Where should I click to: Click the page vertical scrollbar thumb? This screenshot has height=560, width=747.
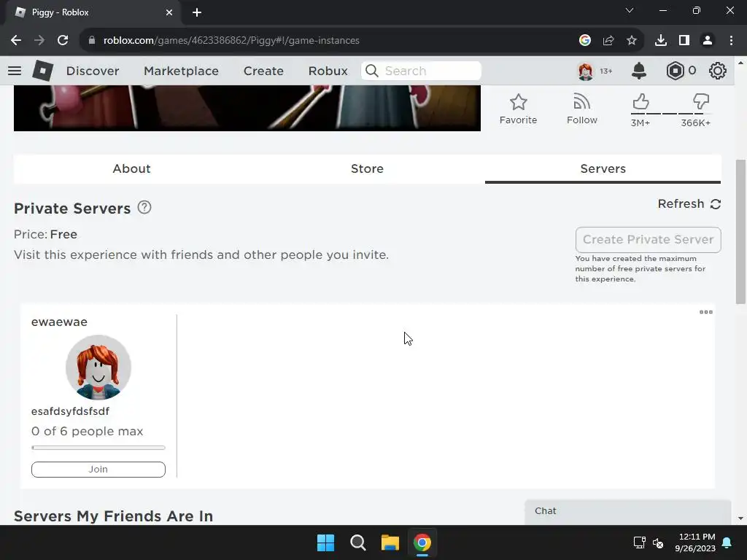[x=740, y=232]
